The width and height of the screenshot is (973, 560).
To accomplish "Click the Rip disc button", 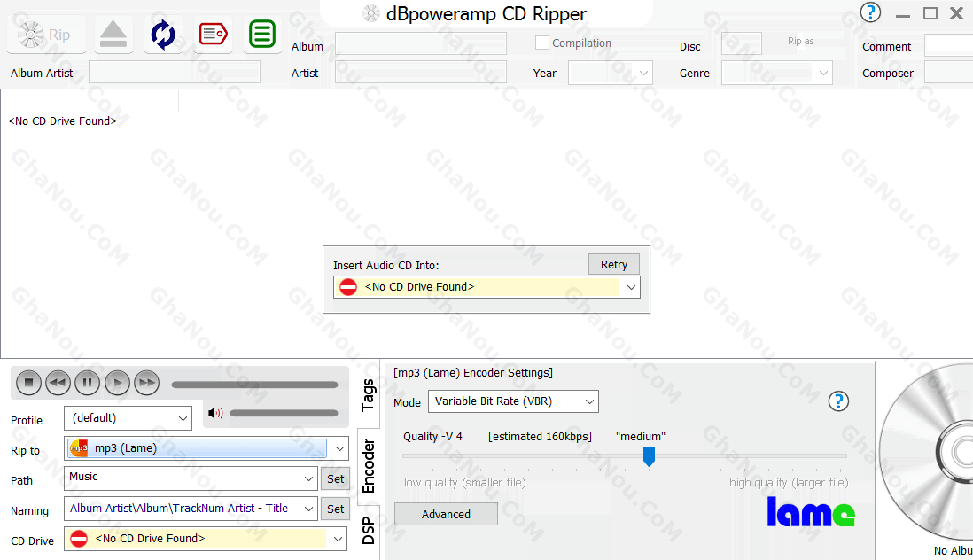I will pos(47,35).
